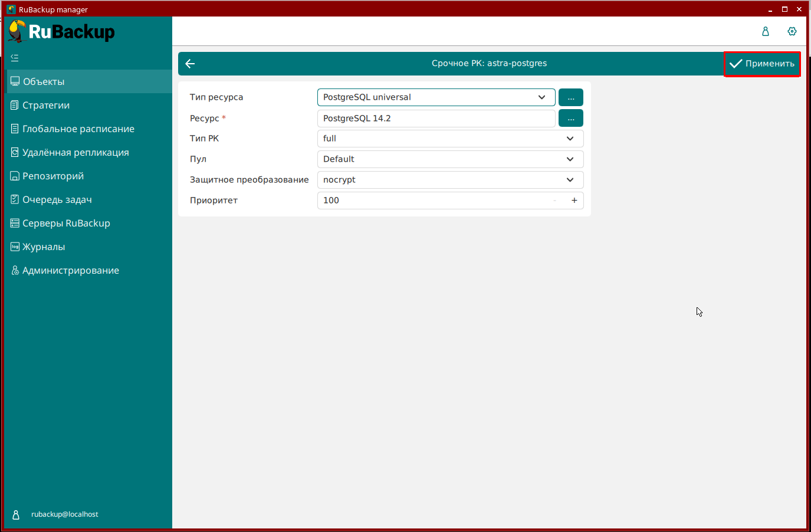The height and width of the screenshot is (532, 811).
Task: Minimize the RuBackup manager window
Action: pyautogui.click(x=770, y=9)
